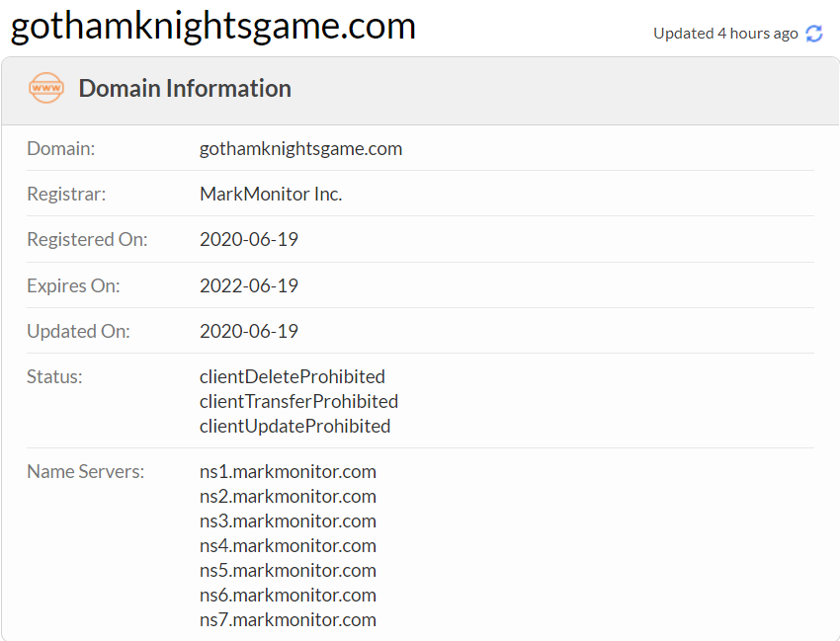Viewport: 840px width, 641px height.
Task: Click the registrar name MarkMonitor Inc.
Action: click(x=271, y=194)
